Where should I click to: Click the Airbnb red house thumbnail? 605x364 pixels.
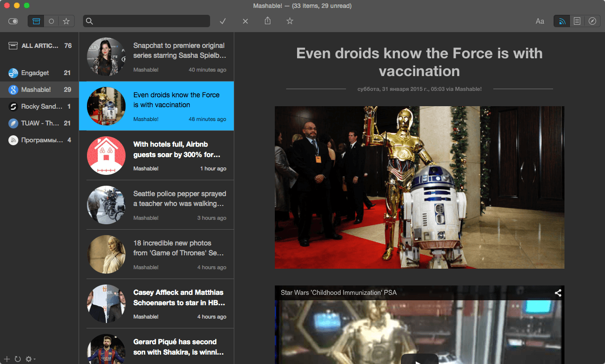(106, 156)
